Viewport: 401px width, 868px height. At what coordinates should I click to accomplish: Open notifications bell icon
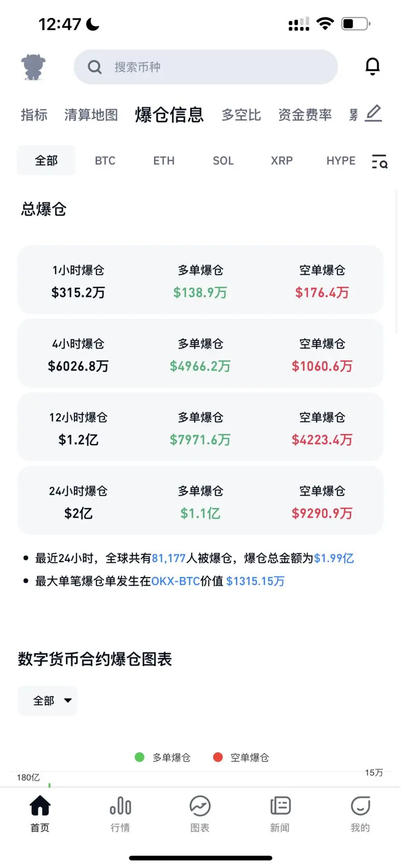tap(372, 66)
